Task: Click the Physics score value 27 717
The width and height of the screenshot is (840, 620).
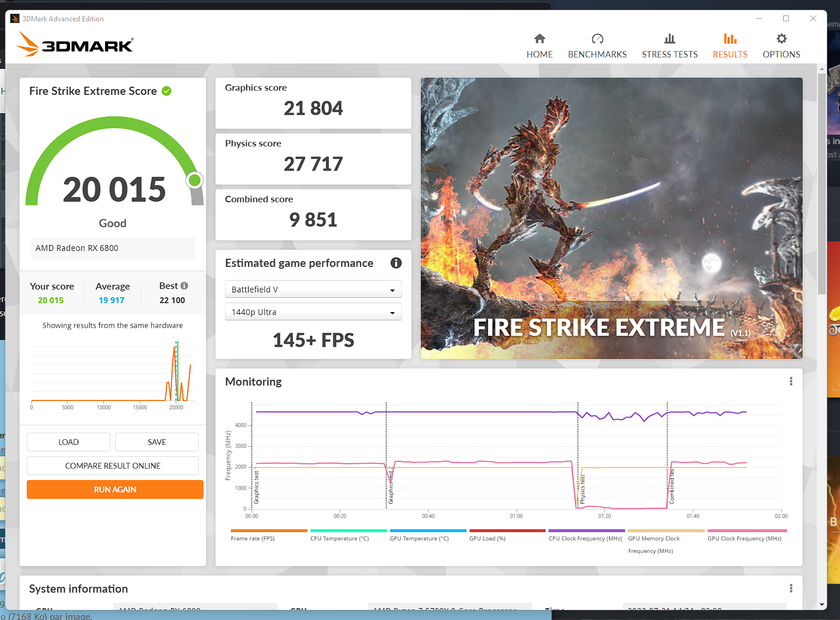Action: tap(313, 164)
